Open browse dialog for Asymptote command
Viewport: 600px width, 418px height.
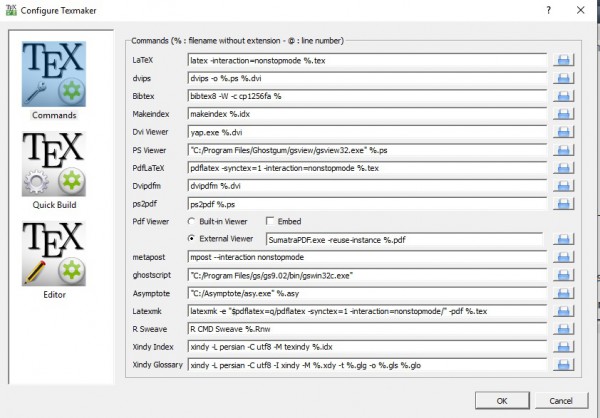(563, 293)
